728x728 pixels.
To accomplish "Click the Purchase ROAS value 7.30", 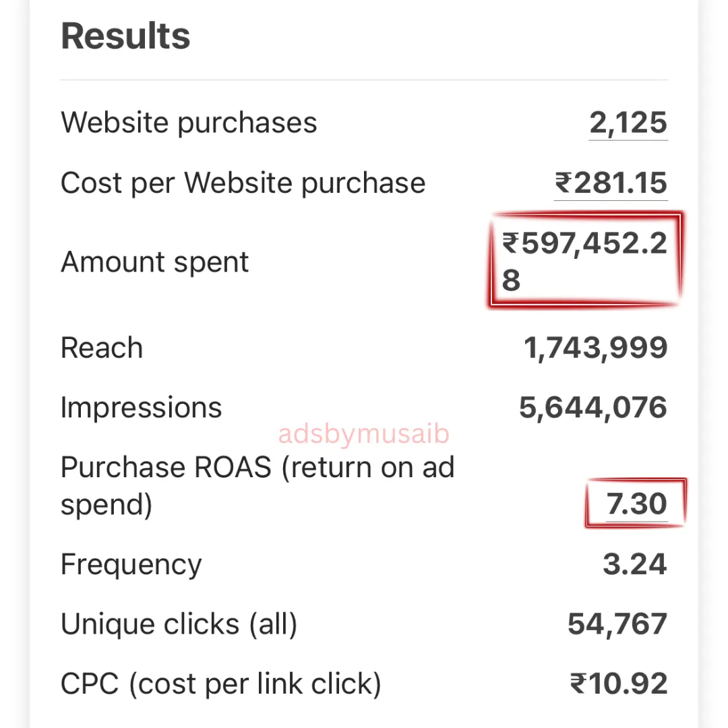I will 636,504.
